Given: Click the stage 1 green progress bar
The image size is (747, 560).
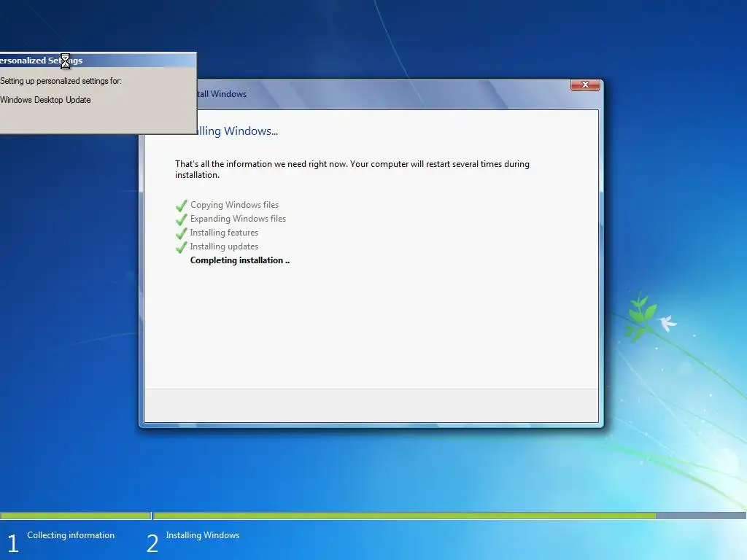Looking at the screenshot, I should click(x=75, y=516).
